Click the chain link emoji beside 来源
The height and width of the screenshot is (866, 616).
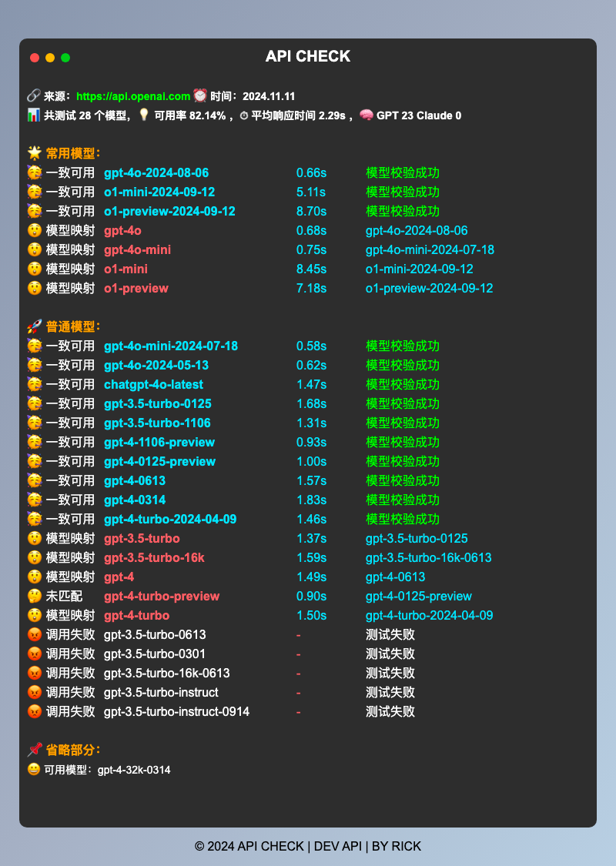34,95
